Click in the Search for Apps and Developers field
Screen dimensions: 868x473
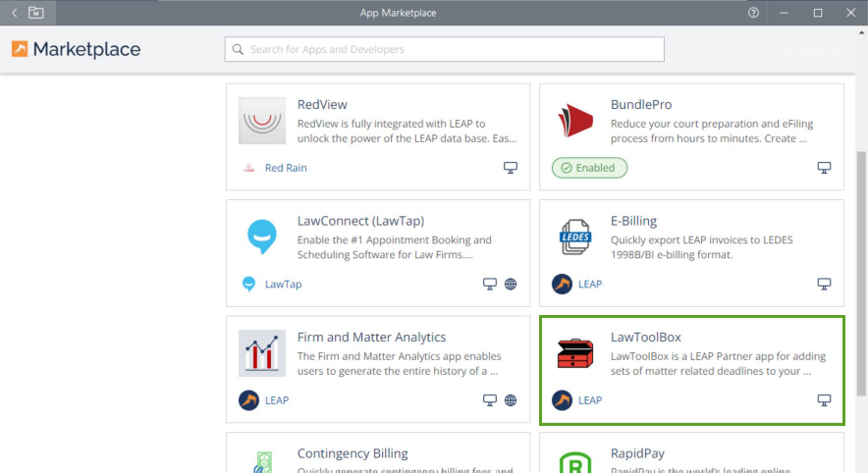pos(444,49)
